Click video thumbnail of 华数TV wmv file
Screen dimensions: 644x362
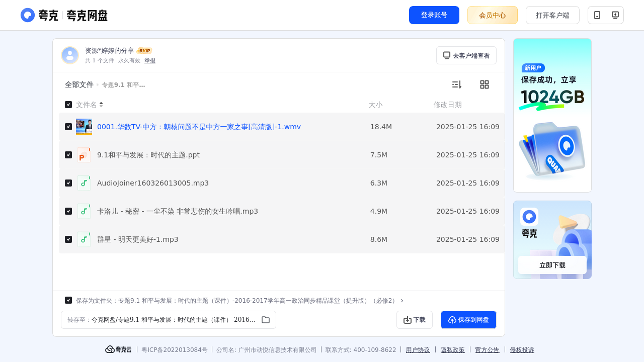click(x=84, y=127)
